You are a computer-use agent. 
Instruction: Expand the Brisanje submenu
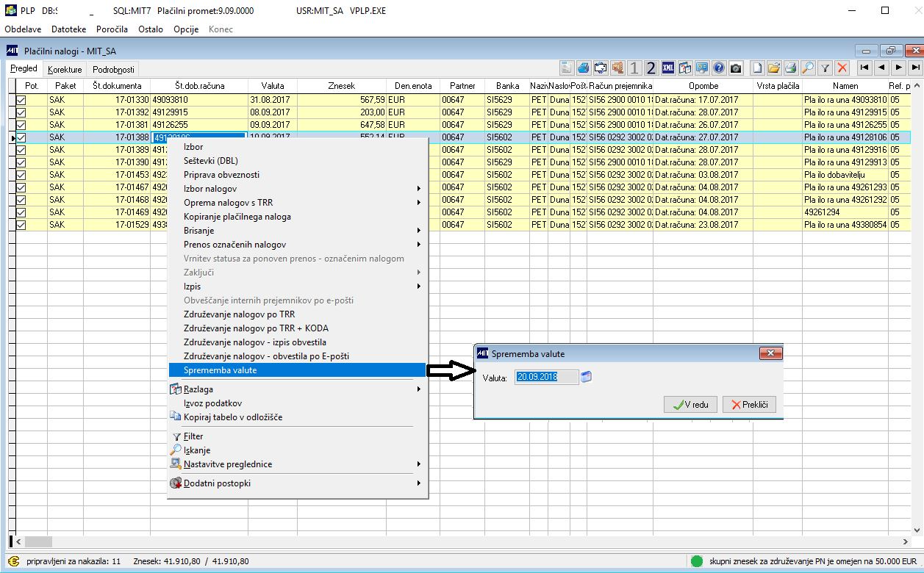(x=297, y=231)
